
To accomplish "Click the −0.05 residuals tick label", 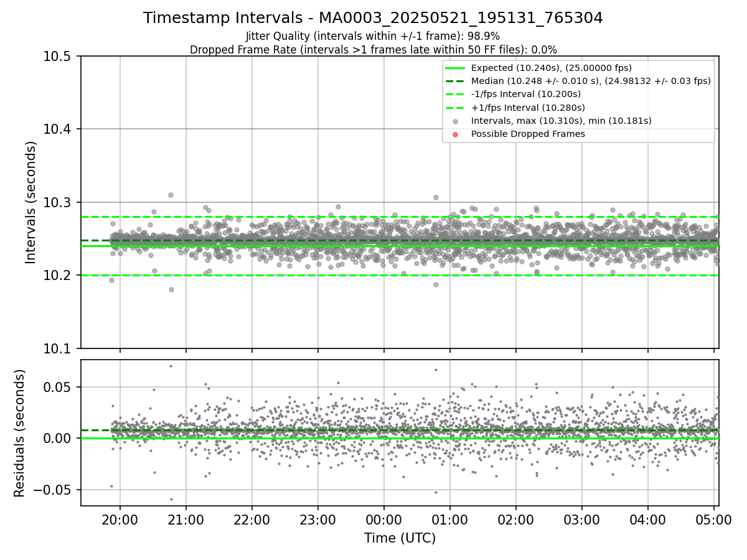I will click(x=54, y=490).
